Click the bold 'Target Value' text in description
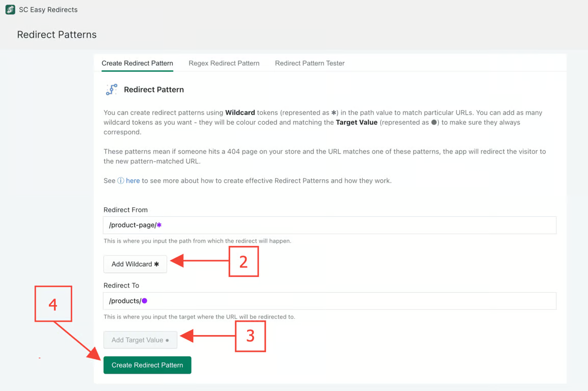588x391 pixels. pyautogui.click(x=357, y=122)
